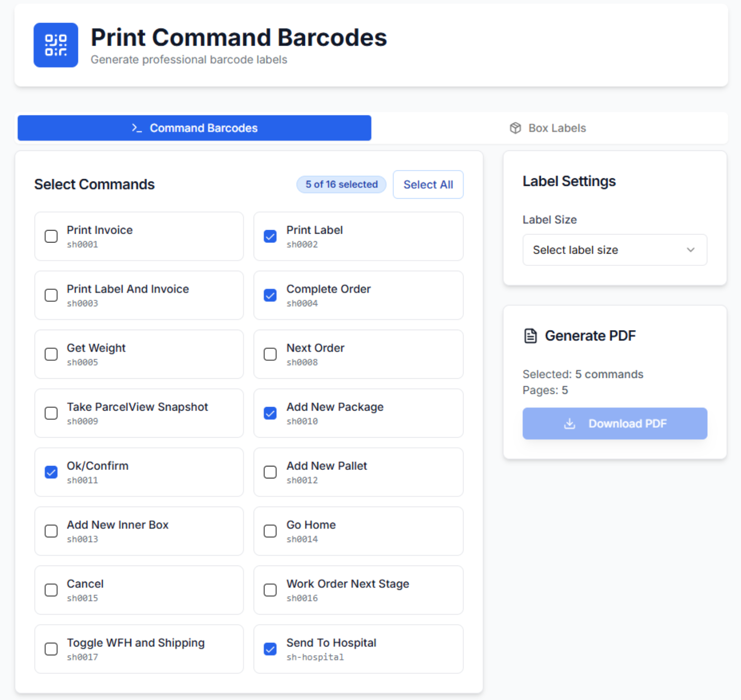
Task: Click the document icon next to Generate PDF
Action: pos(530,336)
